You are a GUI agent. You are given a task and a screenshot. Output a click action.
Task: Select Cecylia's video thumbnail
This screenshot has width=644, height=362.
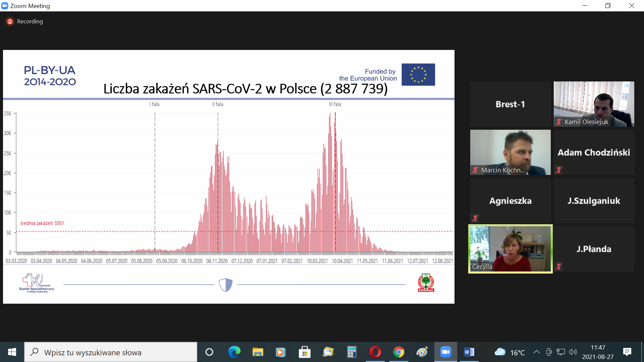coord(510,249)
